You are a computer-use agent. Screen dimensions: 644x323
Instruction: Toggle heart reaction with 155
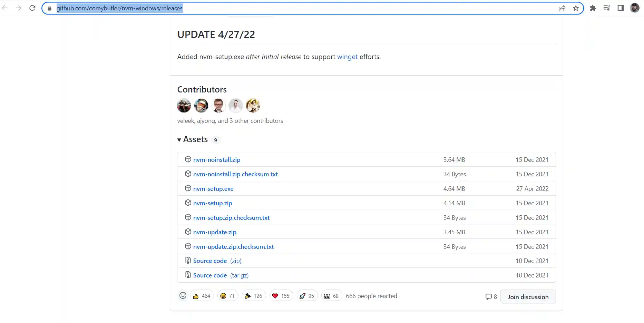click(281, 296)
